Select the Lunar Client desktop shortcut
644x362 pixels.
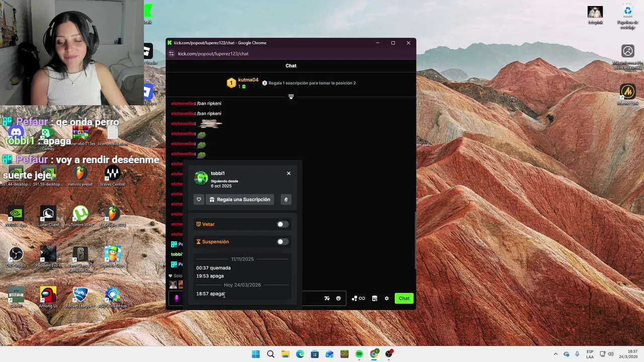tap(48, 217)
